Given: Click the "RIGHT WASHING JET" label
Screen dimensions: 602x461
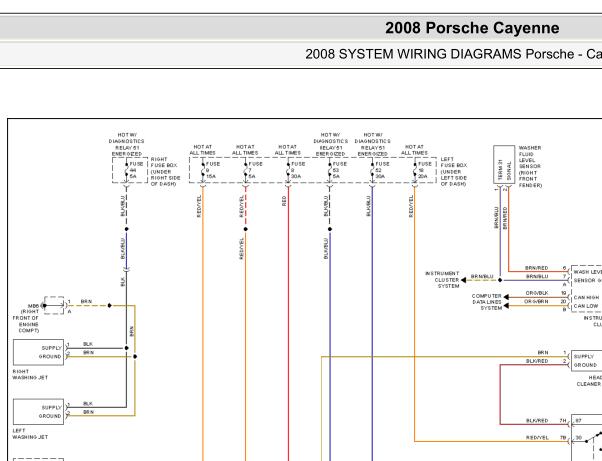Looking at the screenshot, I should tap(30, 375).
